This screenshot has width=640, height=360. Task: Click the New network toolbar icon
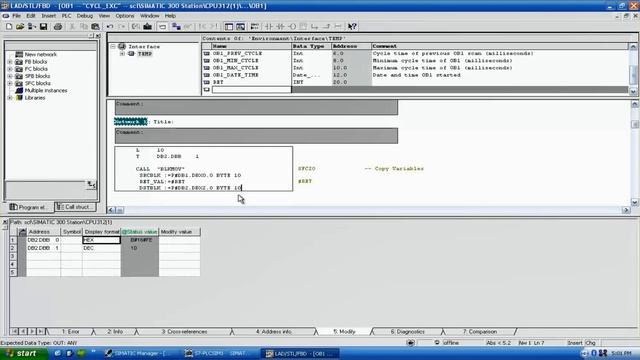tap(255, 27)
